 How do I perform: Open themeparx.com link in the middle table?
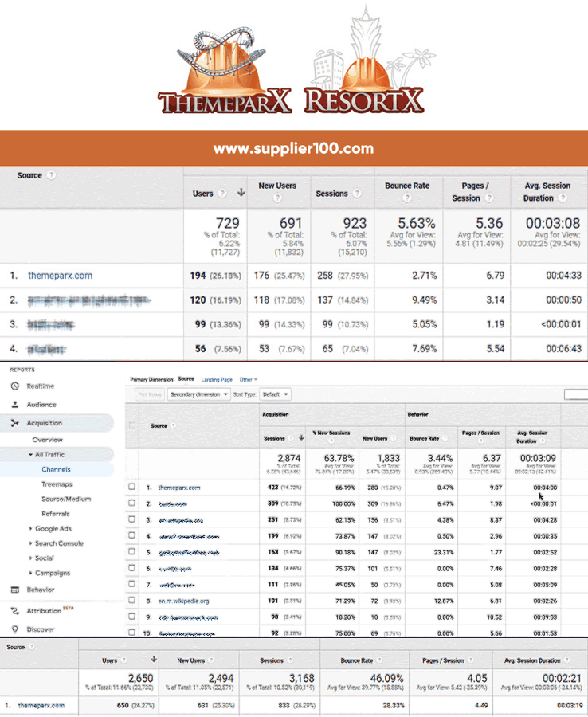coord(179,488)
